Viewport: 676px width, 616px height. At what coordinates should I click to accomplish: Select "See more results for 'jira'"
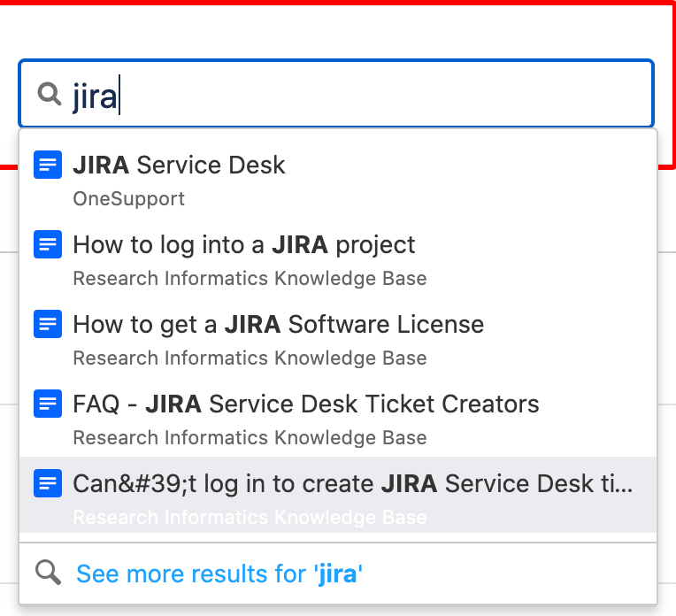(x=219, y=574)
